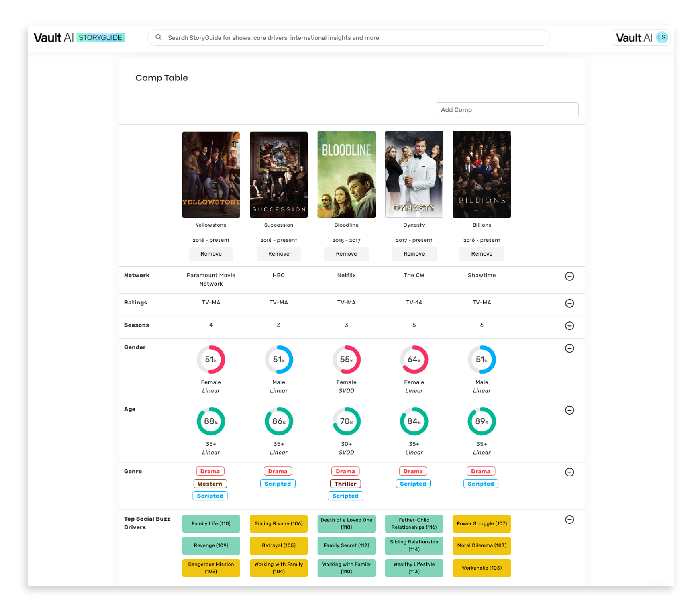Click Father-Child Relationships (116) driver
The height and width of the screenshot is (613, 700).
pos(414,524)
